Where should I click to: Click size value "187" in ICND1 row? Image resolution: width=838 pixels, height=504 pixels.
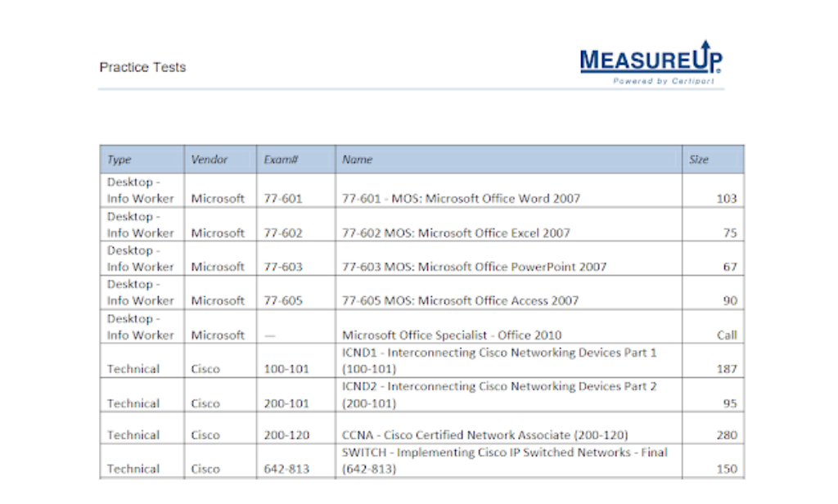point(727,369)
